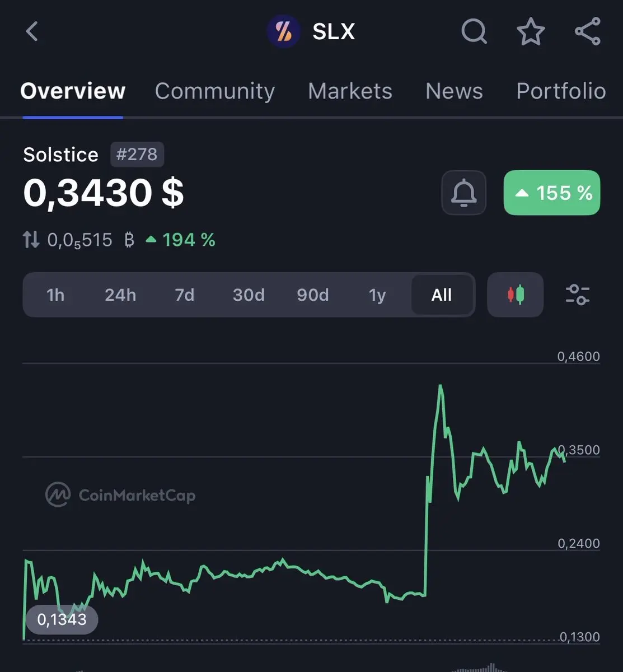Select the 7d time range
The width and height of the screenshot is (623, 672).
tap(185, 295)
